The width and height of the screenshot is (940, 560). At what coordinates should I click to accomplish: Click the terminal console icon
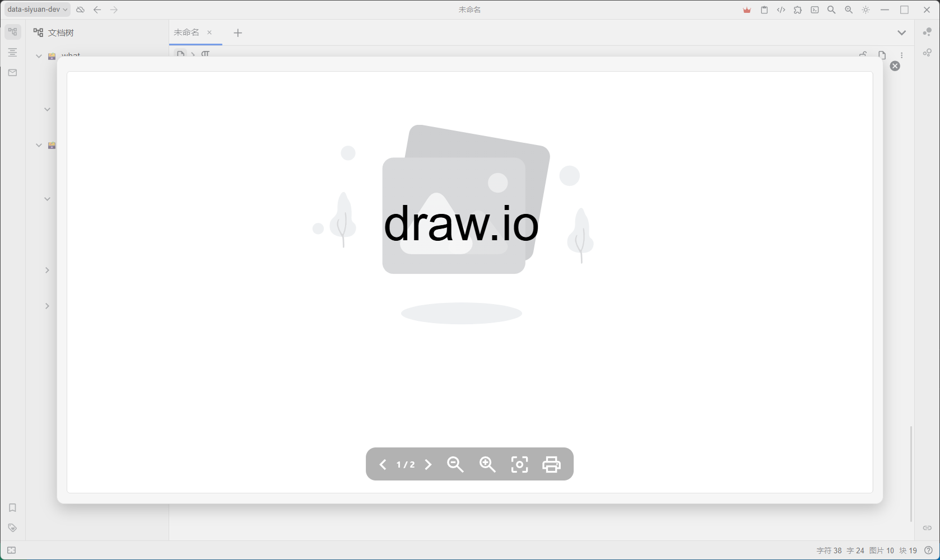pyautogui.click(x=815, y=10)
